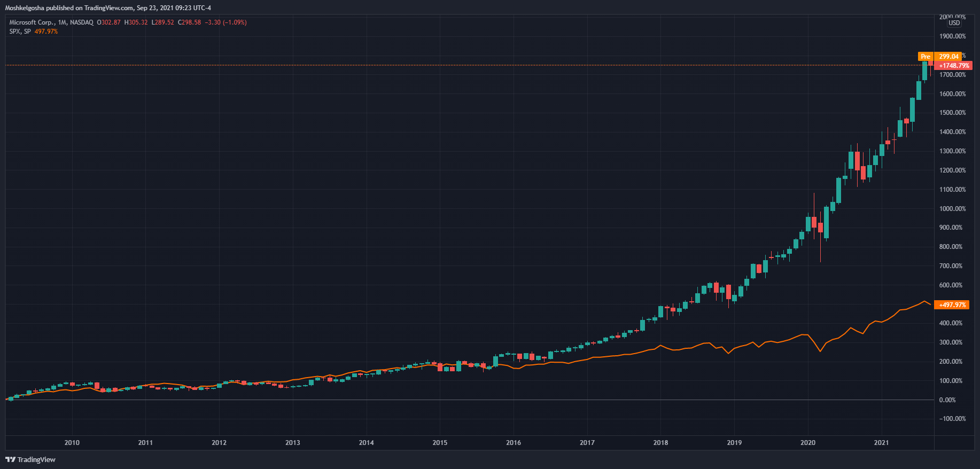Click the C298.58 close value

189,22
